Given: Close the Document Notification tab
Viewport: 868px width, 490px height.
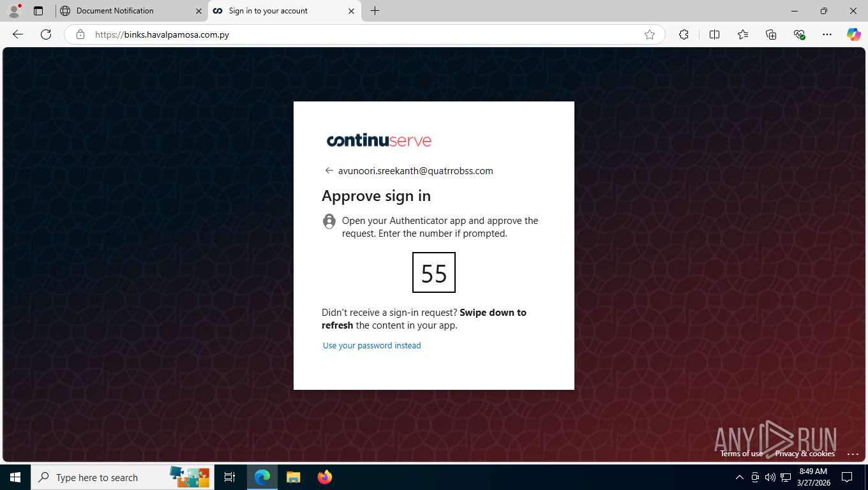Looking at the screenshot, I should tap(198, 11).
